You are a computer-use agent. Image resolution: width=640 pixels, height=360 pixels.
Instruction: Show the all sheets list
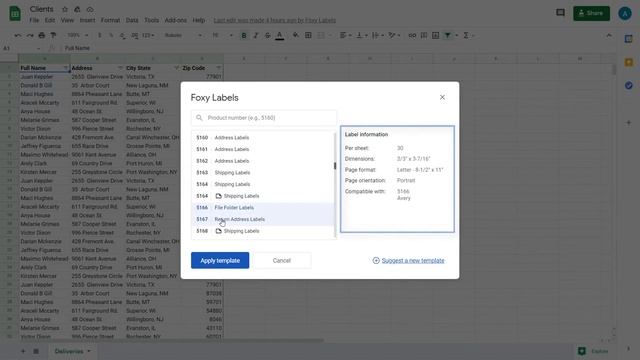pyautogui.click(x=36, y=351)
